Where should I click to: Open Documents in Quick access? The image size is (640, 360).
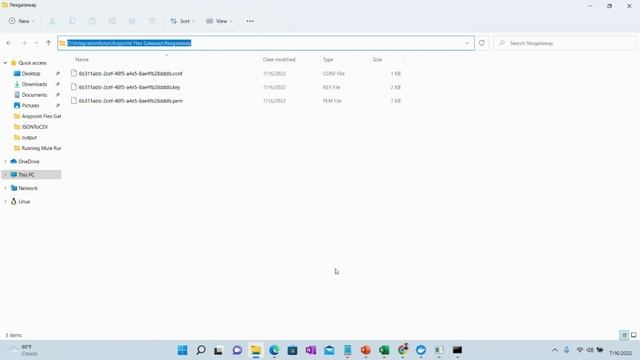point(34,95)
